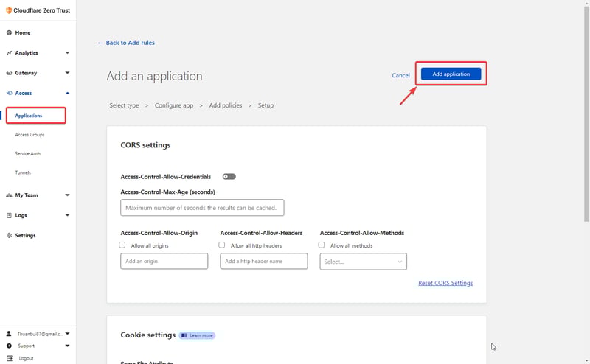Check the Allow all origins checkbox
Image resolution: width=590 pixels, height=364 pixels.
pyautogui.click(x=122, y=245)
